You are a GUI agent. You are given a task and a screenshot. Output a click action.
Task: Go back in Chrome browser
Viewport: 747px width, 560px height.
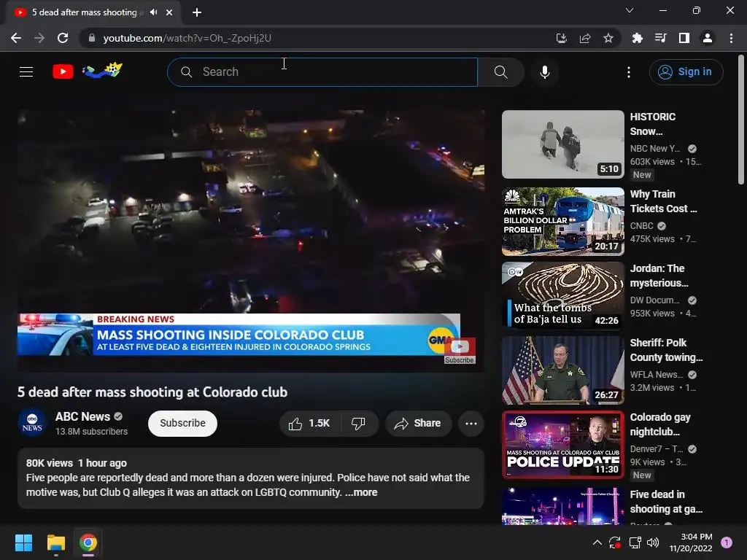(16, 38)
